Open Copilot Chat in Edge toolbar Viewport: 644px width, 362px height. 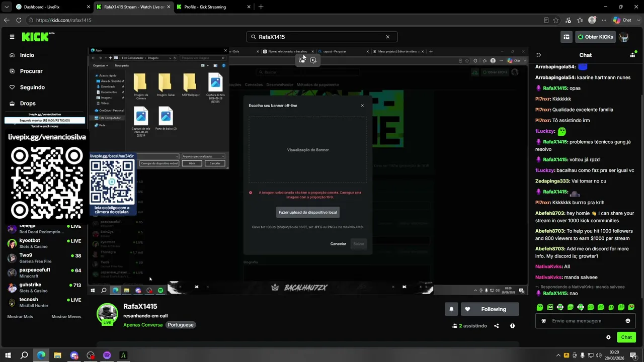coord(622,20)
